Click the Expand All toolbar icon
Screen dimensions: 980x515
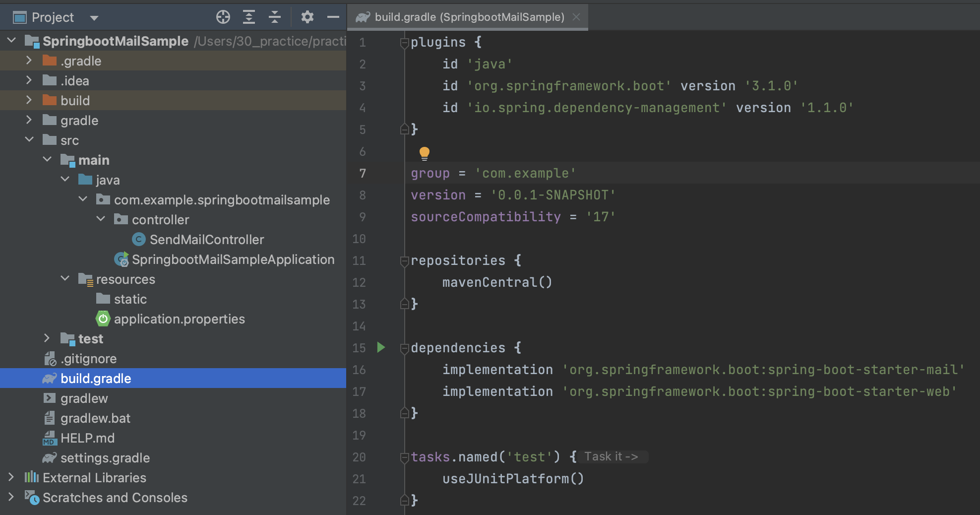click(x=249, y=17)
